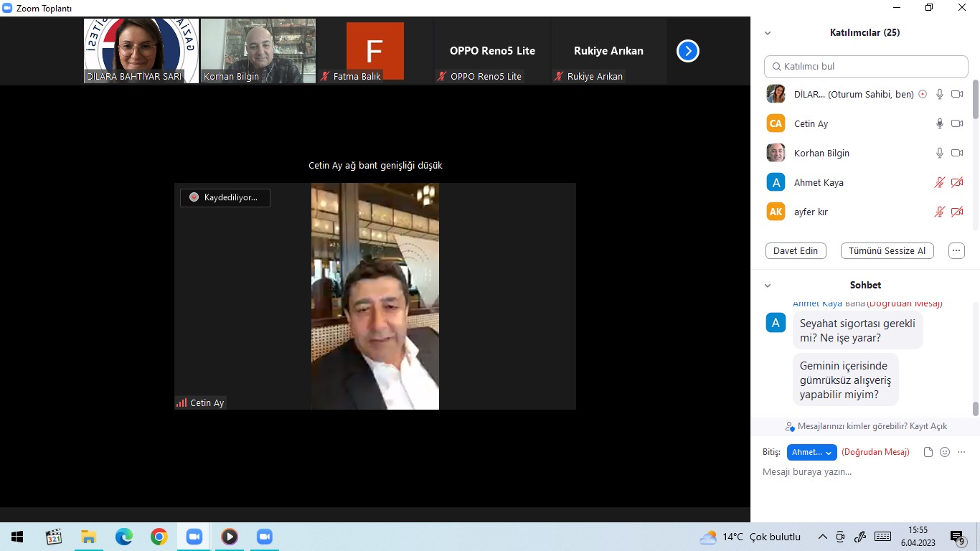Unmute Ahmet Kaya's microphone
This screenshot has width=980, height=551.
click(939, 182)
